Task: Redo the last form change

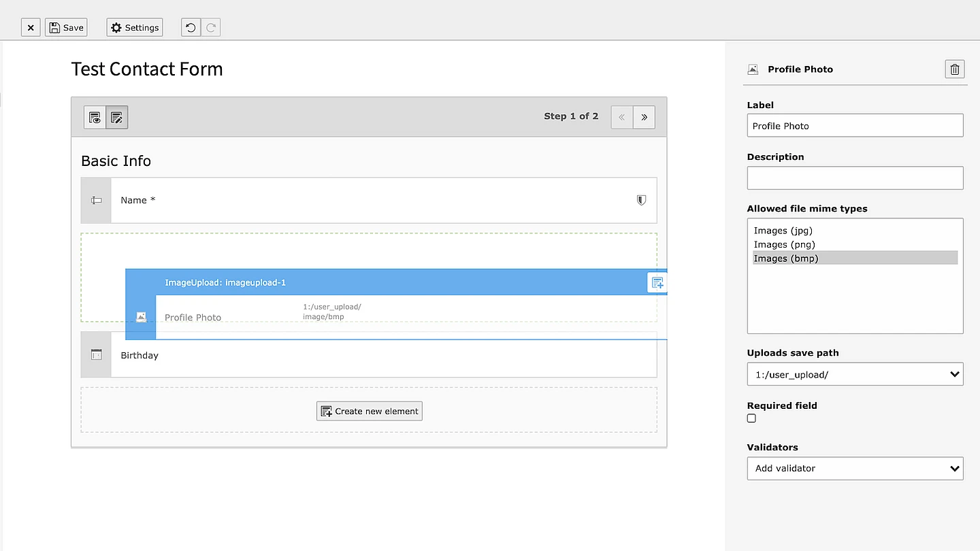Action: point(210,27)
